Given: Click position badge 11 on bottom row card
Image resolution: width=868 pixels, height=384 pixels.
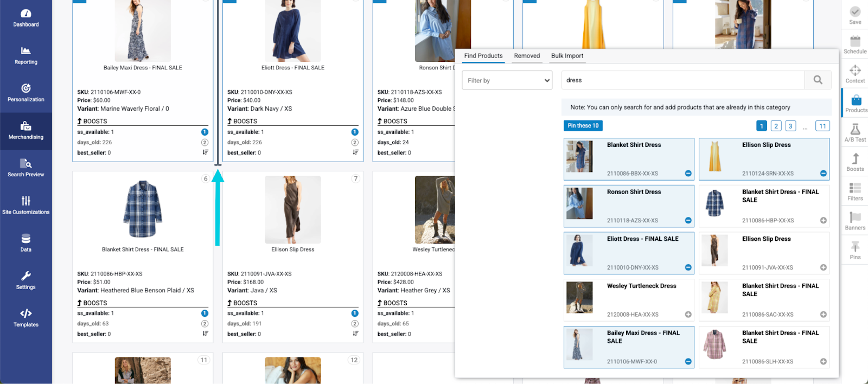Looking at the screenshot, I should 204,360.
